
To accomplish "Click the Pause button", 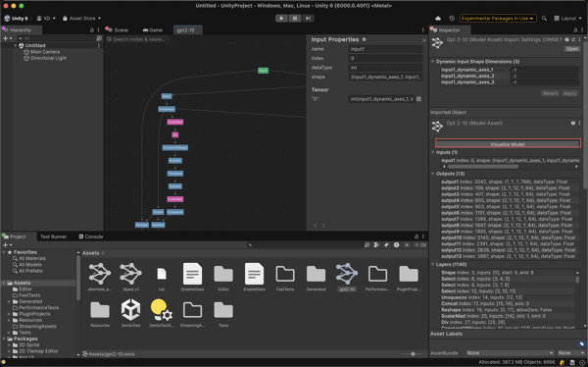I will [x=295, y=19].
